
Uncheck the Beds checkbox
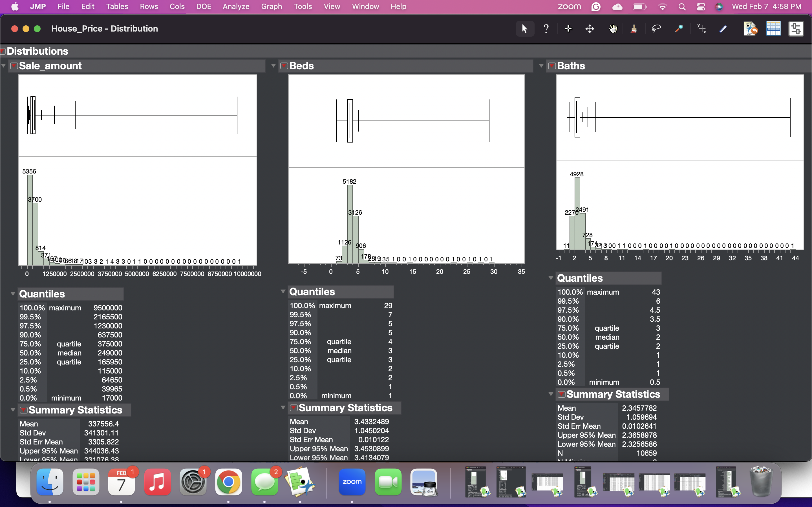284,66
